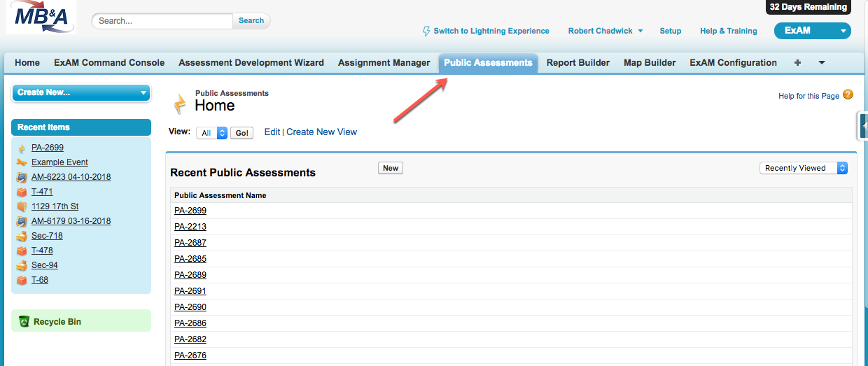
Task: Click the Example Event icon in Recent Items
Action: (x=22, y=162)
